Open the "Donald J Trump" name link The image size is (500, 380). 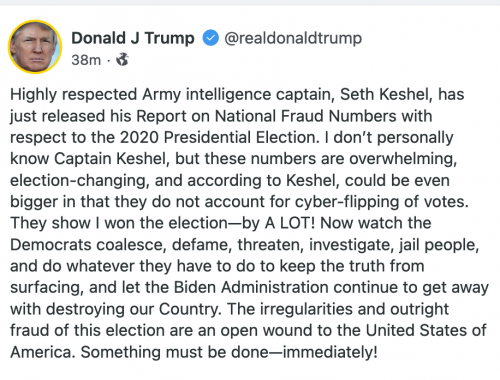[133, 38]
